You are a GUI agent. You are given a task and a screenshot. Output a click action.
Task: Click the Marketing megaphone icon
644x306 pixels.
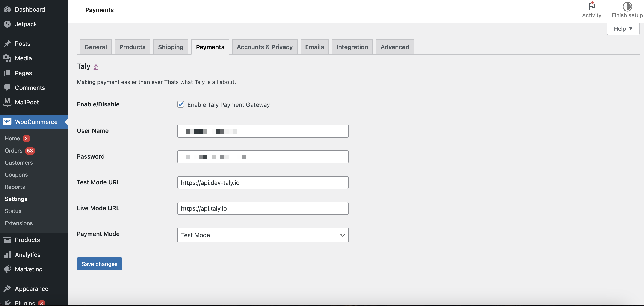(7, 269)
